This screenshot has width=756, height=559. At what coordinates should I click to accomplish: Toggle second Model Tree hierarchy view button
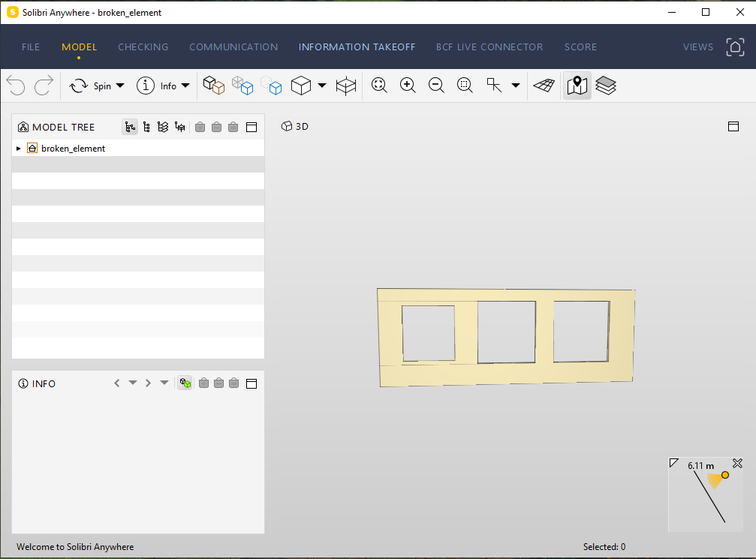click(x=146, y=128)
